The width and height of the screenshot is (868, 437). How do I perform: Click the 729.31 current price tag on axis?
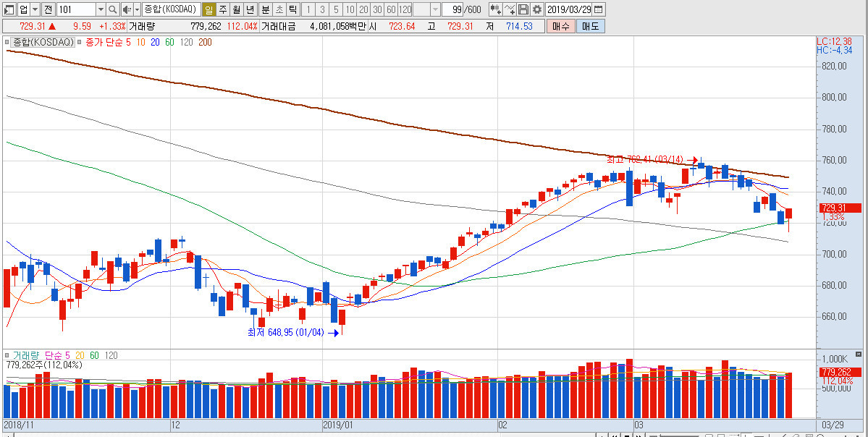[x=840, y=208]
